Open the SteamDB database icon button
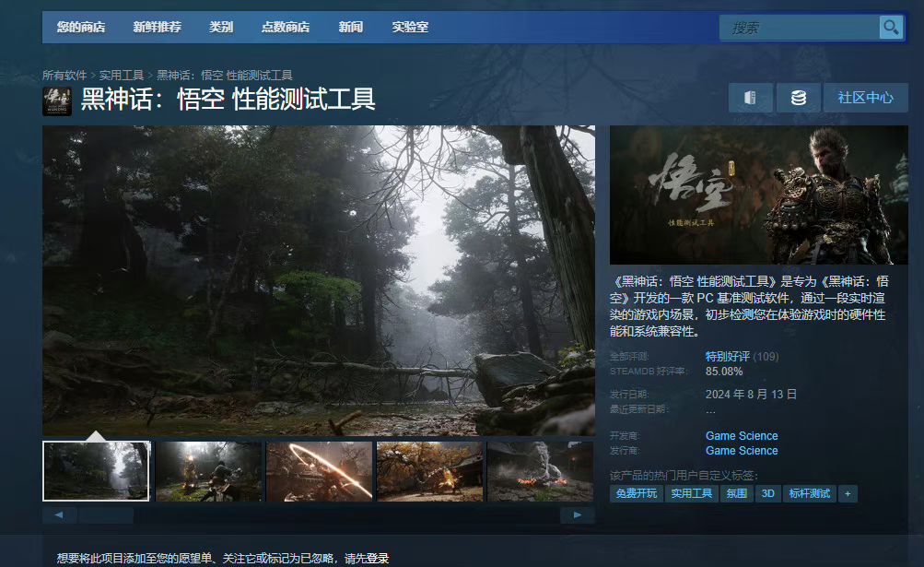 coord(799,98)
